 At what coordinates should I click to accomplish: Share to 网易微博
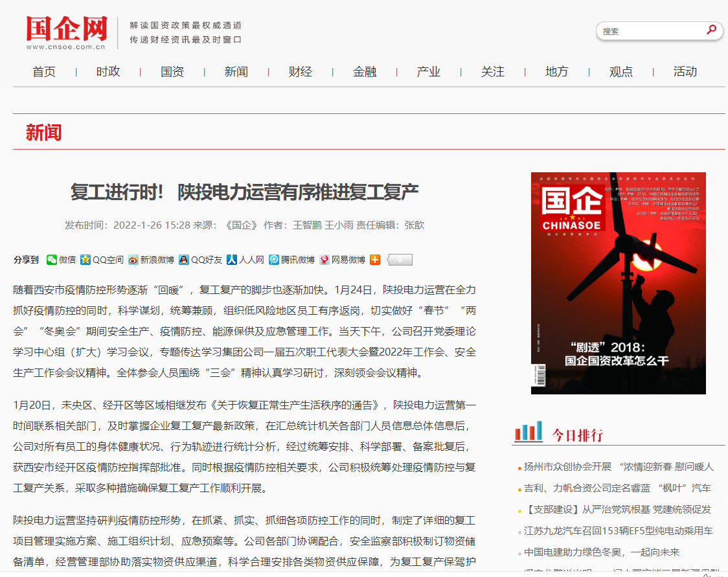[x=342, y=260]
